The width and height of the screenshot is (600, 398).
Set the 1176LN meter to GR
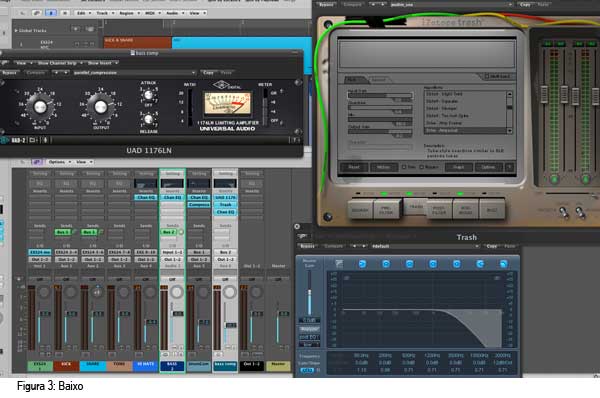point(274,93)
